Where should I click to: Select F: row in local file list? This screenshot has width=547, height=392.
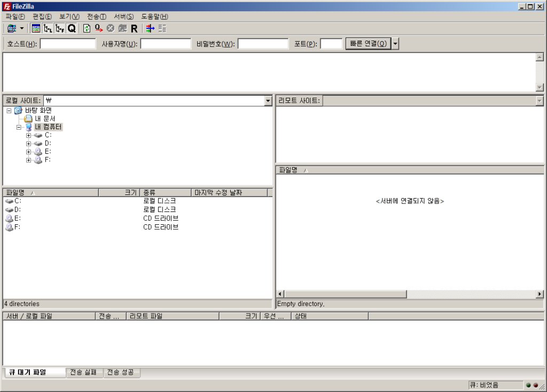(x=138, y=227)
